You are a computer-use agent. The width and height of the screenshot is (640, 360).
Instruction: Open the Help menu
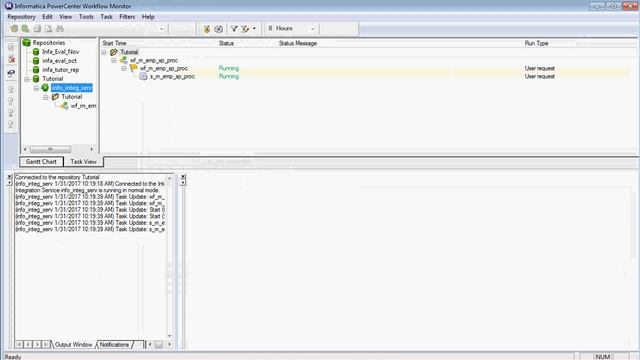[148, 17]
